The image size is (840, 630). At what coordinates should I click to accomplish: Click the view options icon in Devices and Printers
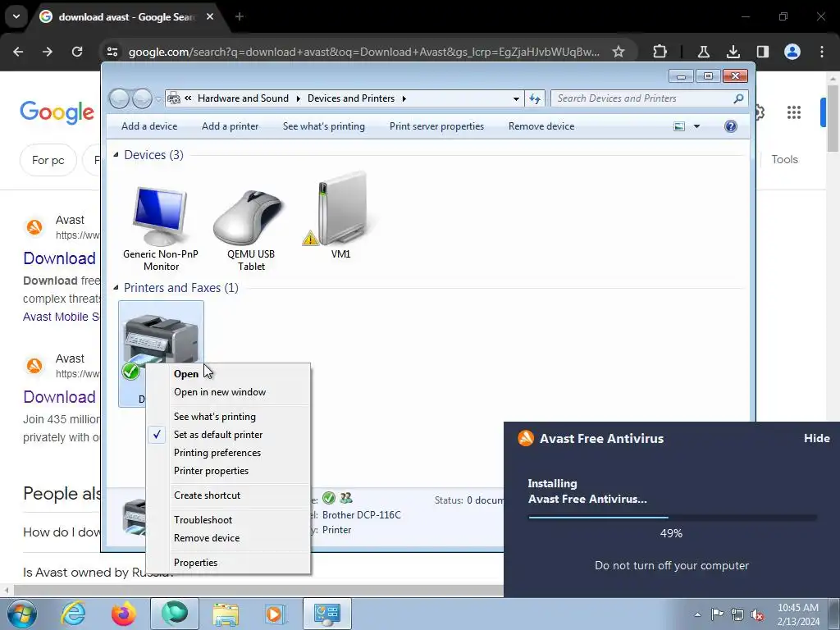point(678,126)
